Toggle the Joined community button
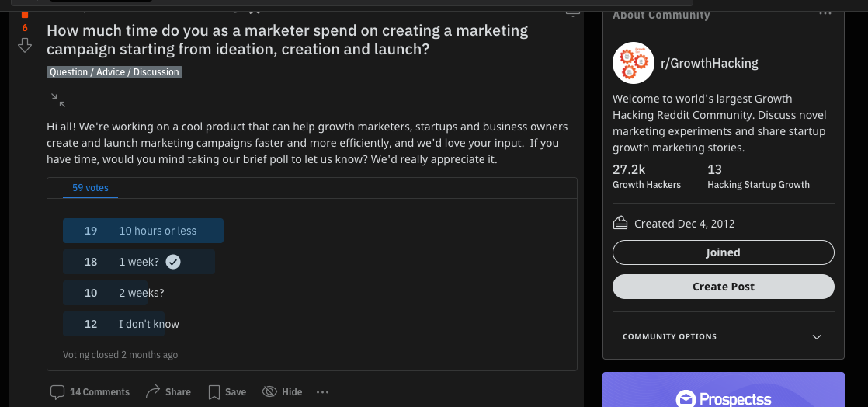868x407 pixels. click(x=723, y=252)
